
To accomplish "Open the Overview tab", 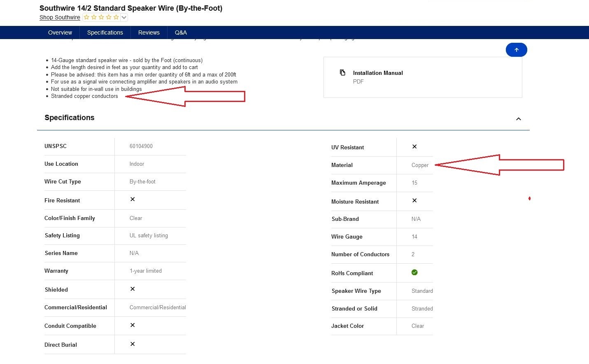I will [x=60, y=32].
